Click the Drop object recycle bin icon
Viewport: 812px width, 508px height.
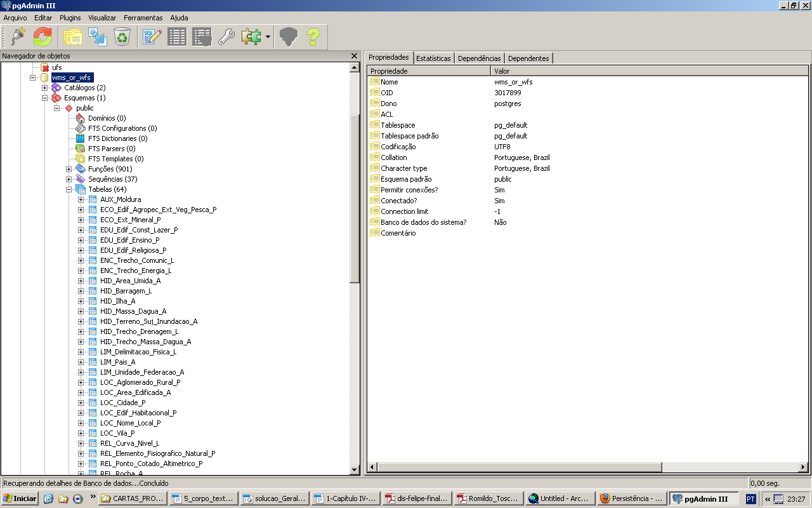pos(122,37)
